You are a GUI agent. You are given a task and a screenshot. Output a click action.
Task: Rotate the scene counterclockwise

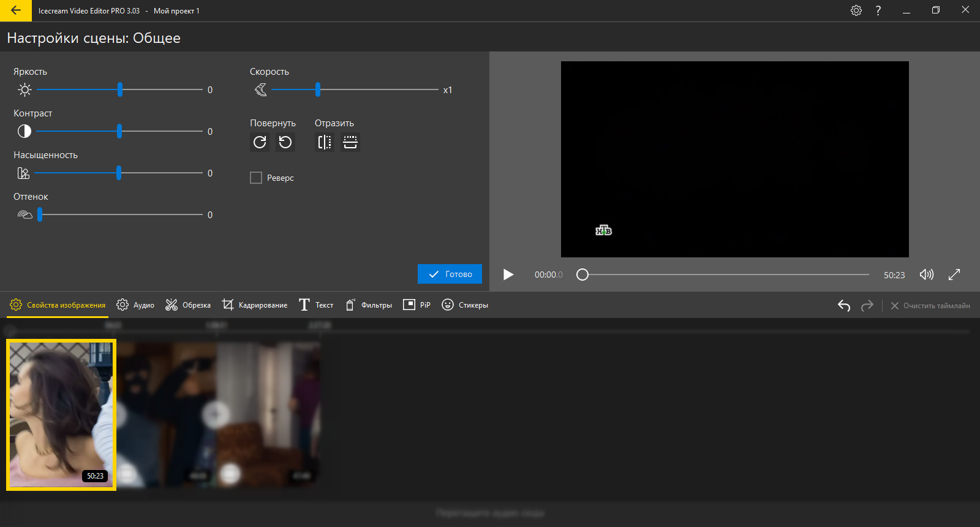tap(285, 142)
